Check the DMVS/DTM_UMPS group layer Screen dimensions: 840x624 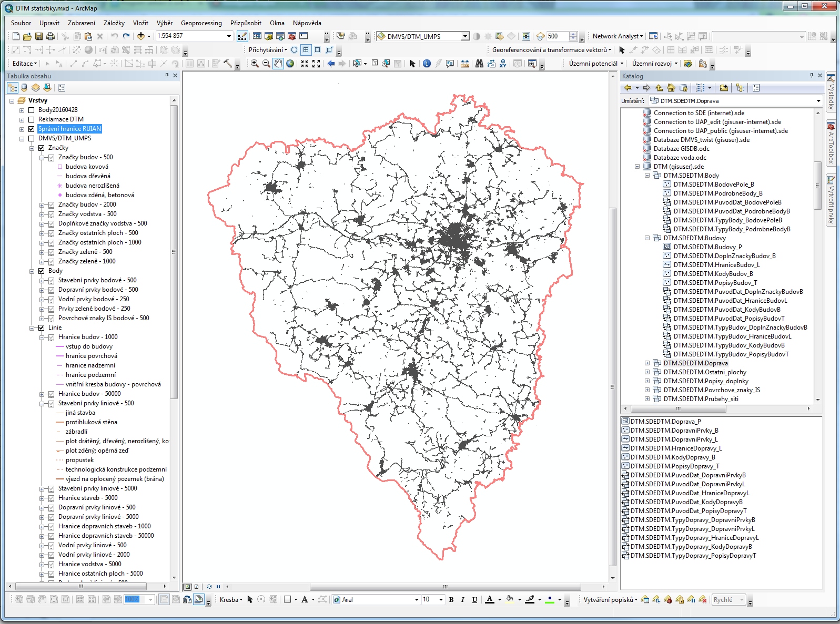coord(31,138)
